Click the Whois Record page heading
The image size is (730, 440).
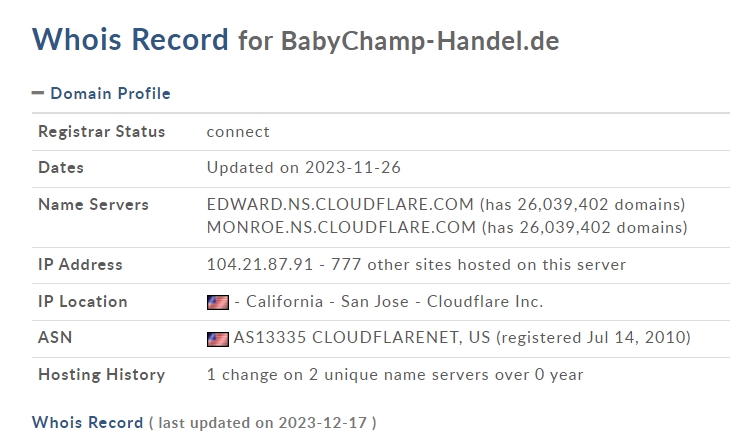click(x=130, y=39)
